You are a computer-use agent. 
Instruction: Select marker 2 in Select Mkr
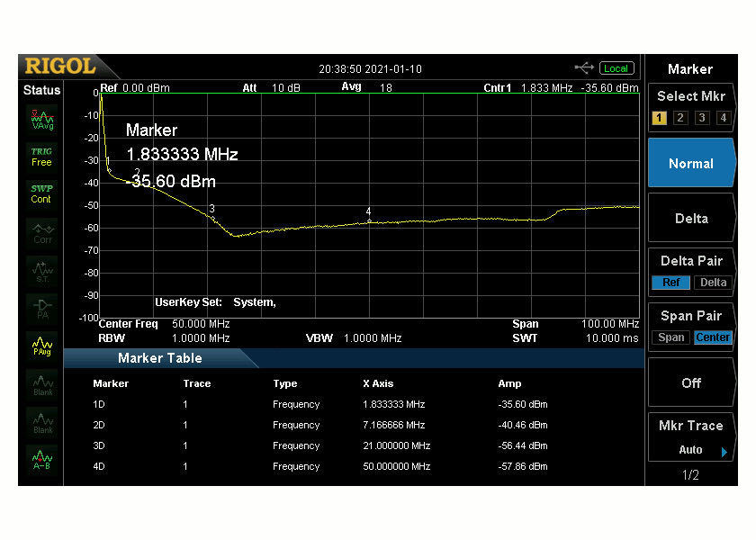pyautogui.click(x=680, y=118)
